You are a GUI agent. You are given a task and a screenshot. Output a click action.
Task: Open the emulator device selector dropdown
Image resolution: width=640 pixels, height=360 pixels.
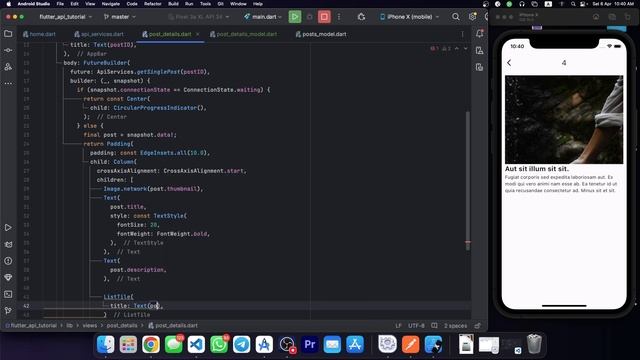[199, 17]
